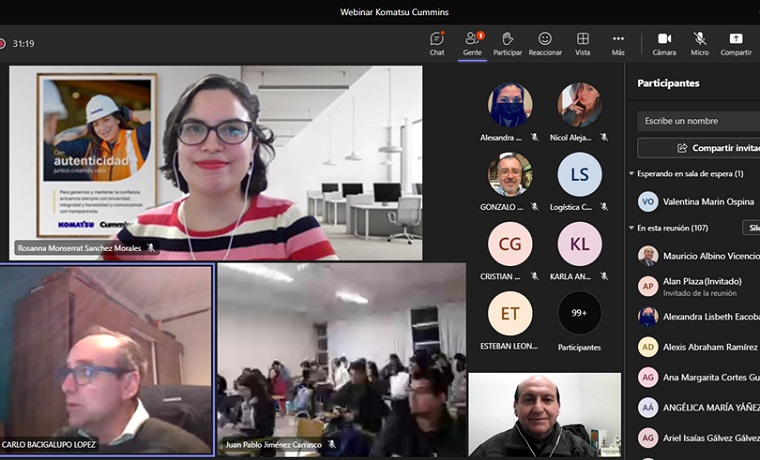Click the Participantes panel heading

(668, 83)
